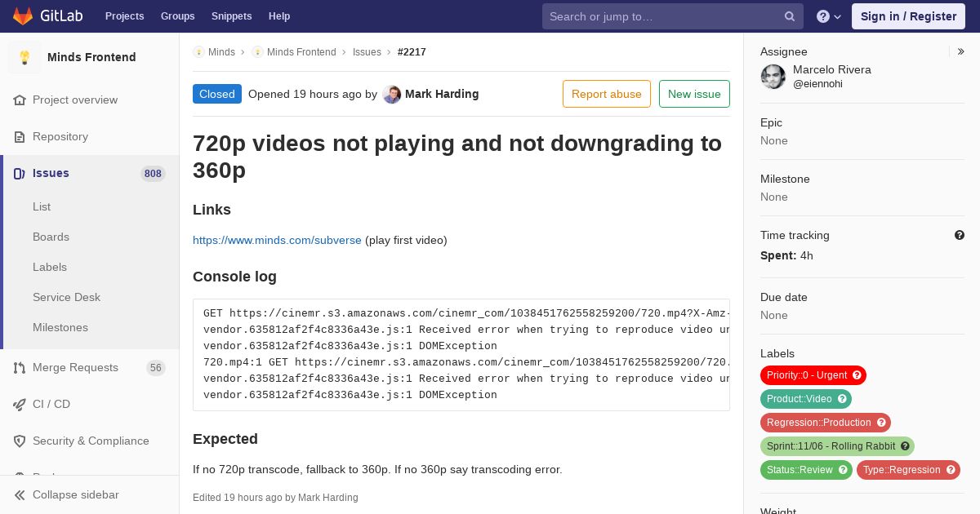Focus the Search or jump to field
Image resolution: width=980 pixels, height=514 pixels.
click(672, 16)
